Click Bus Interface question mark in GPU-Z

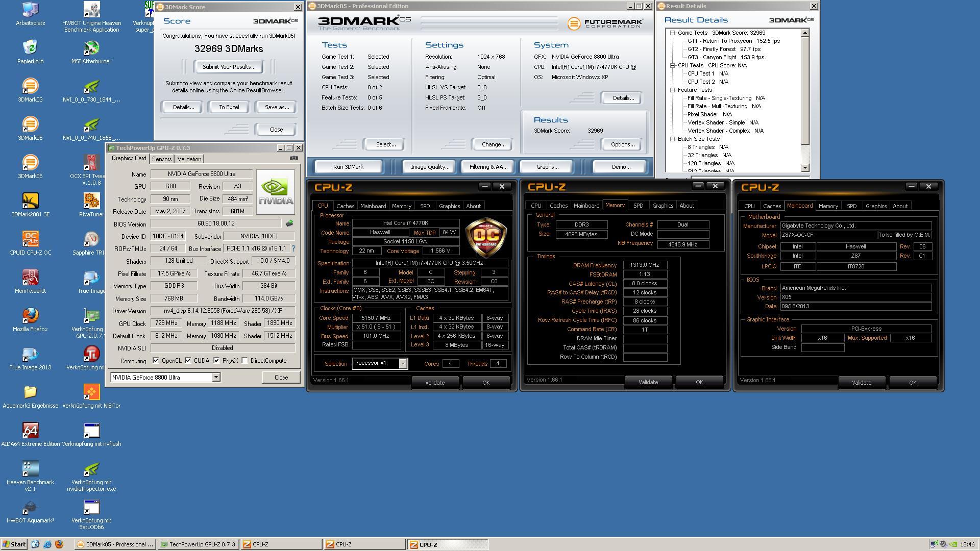pyautogui.click(x=293, y=248)
